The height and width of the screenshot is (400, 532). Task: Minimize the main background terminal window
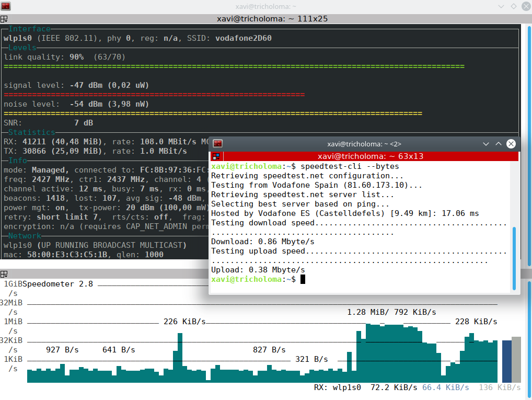[501, 6]
